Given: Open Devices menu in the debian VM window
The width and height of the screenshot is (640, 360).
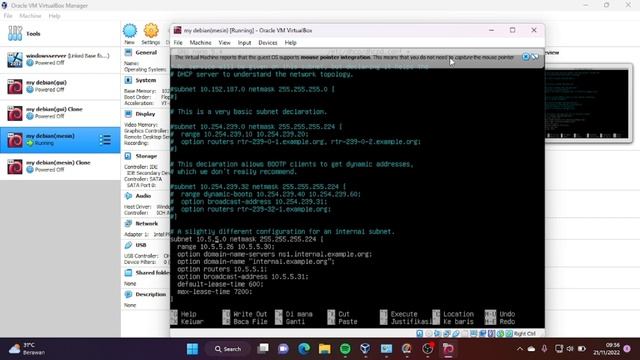Looking at the screenshot, I should click(268, 42).
